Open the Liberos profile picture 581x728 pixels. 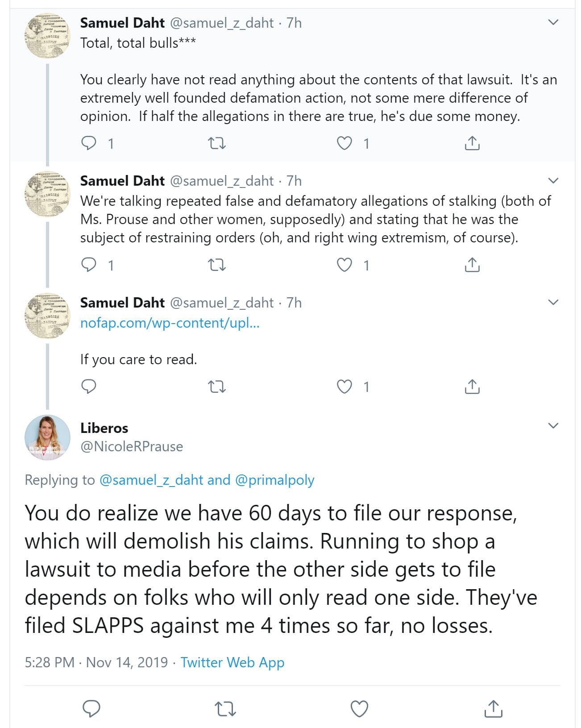(x=47, y=437)
